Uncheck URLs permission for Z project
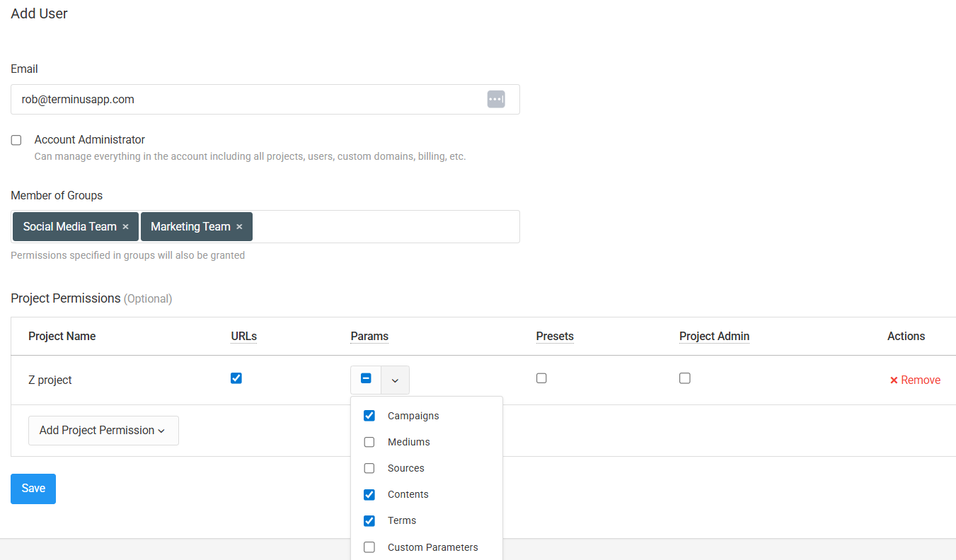956x560 pixels. coord(236,378)
